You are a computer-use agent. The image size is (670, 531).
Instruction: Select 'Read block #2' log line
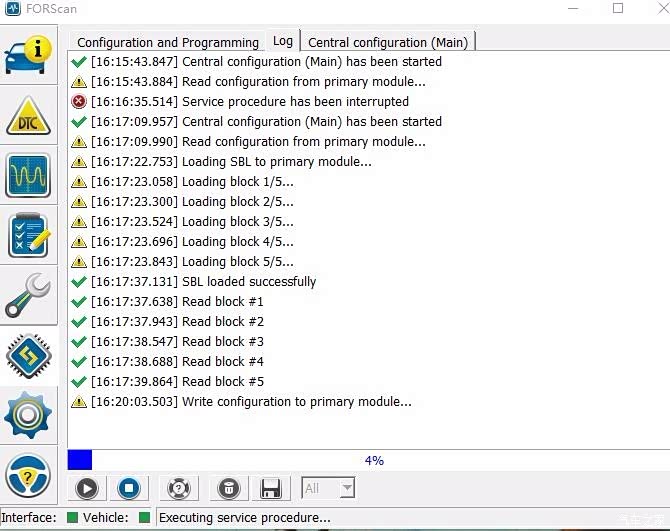(167, 322)
